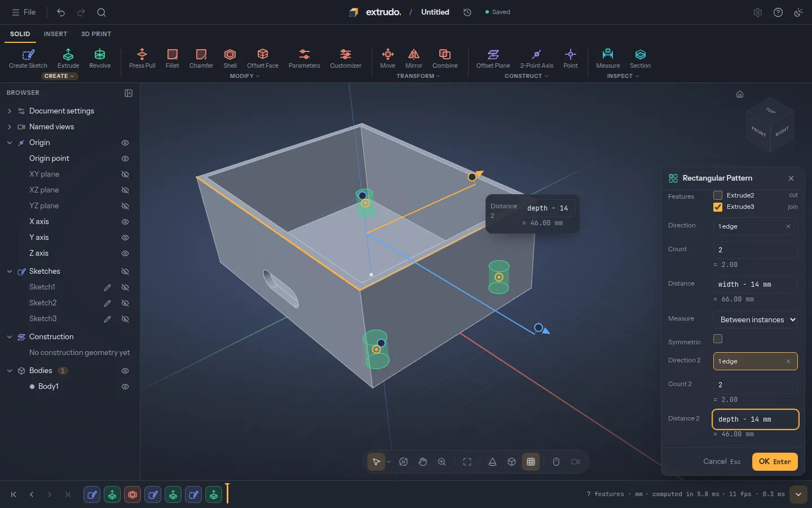812x508 pixels.
Task: Enable the Symmetric checkbox
Action: pos(718,339)
